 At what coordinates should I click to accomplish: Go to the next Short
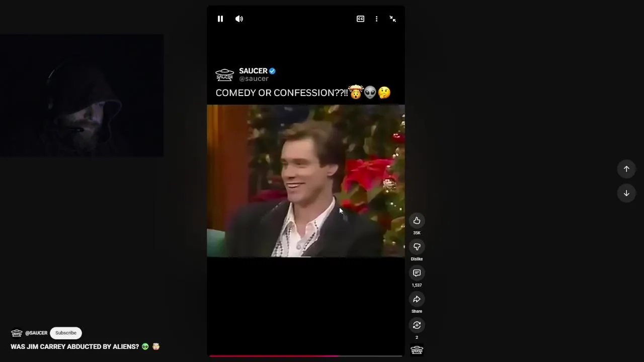(x=626, y=193)
